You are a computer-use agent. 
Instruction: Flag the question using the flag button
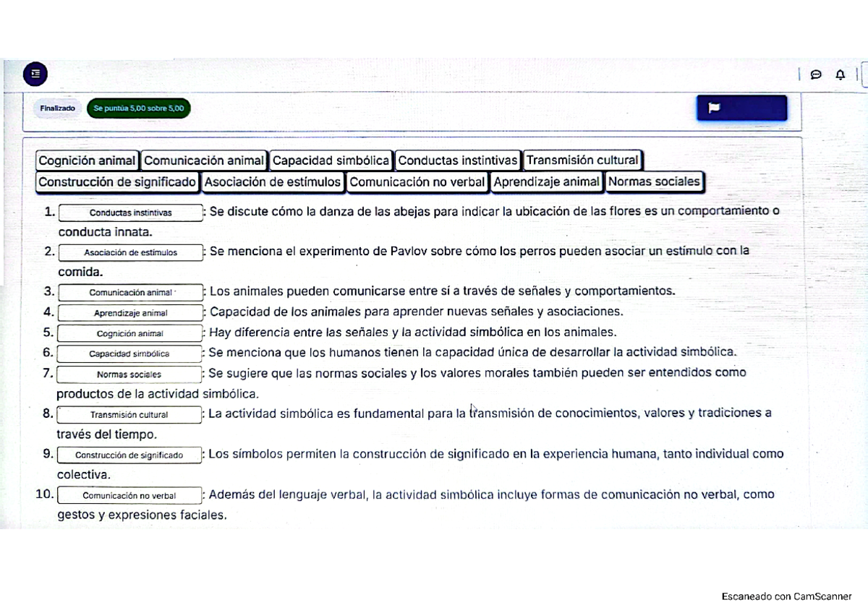[741, 107]
